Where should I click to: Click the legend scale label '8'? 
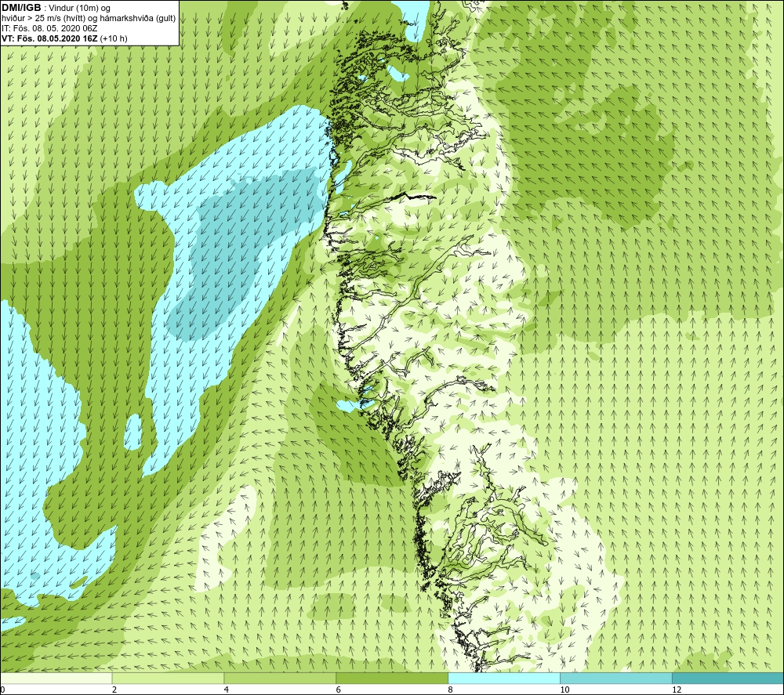(x=451, y=690)
